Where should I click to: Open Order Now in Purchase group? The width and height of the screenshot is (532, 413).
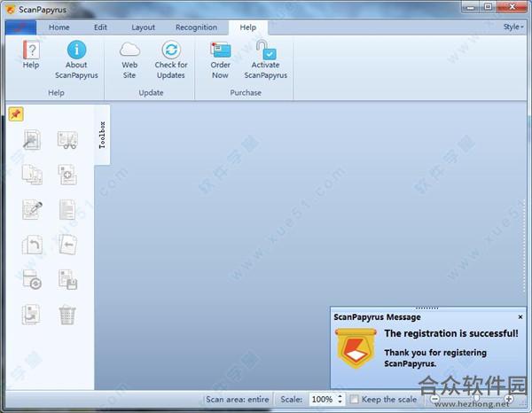pyautogui.click(x=220, y=60)
